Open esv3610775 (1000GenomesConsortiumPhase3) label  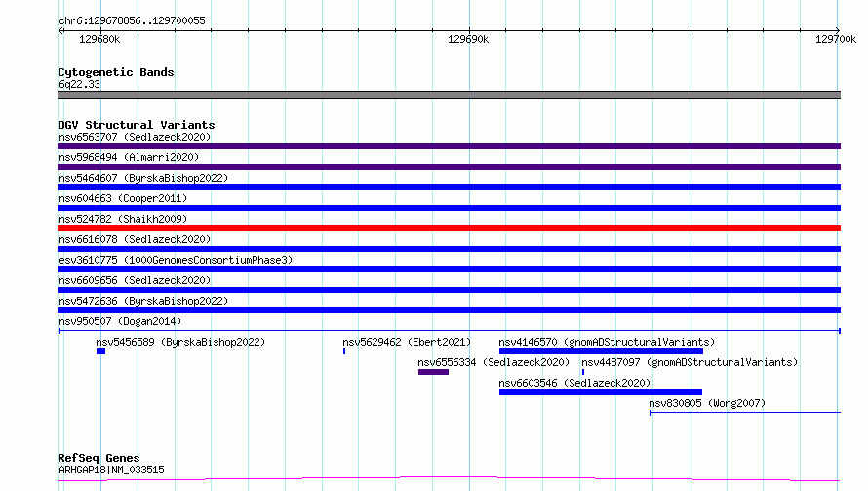[x=176, y=260]
